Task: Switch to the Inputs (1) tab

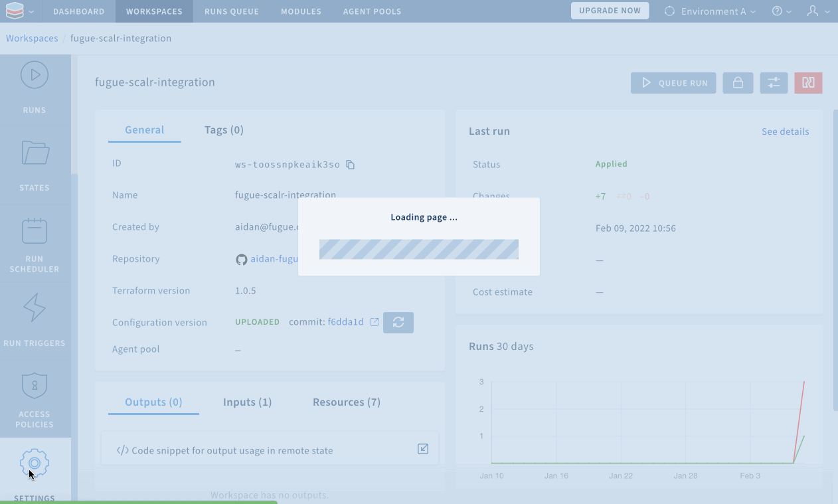Action: coord(247,402)
